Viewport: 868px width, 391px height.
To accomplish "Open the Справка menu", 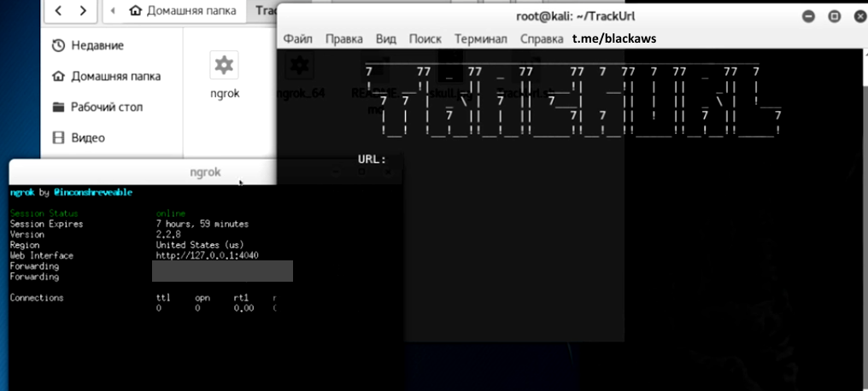I will (542, 38).
